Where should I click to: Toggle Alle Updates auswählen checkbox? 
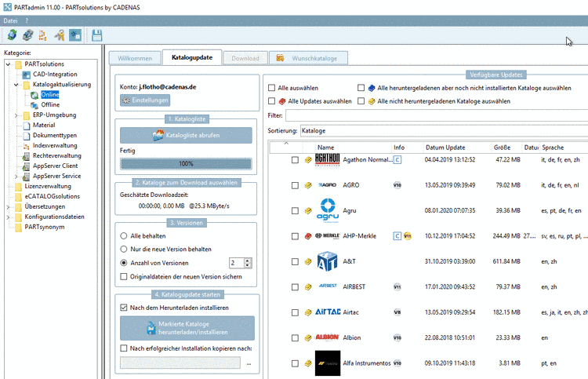coord(271,101)
